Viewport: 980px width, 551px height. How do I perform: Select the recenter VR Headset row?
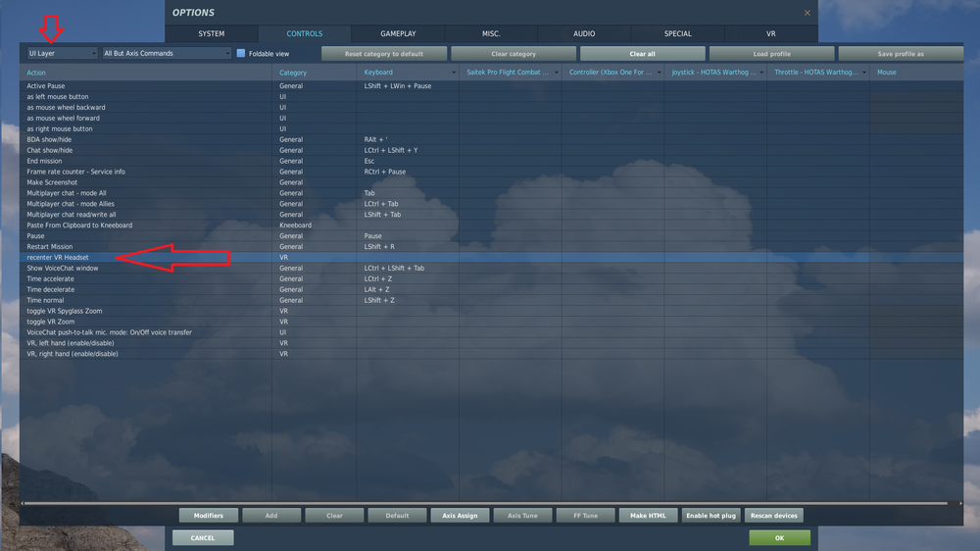pos(491,257)
